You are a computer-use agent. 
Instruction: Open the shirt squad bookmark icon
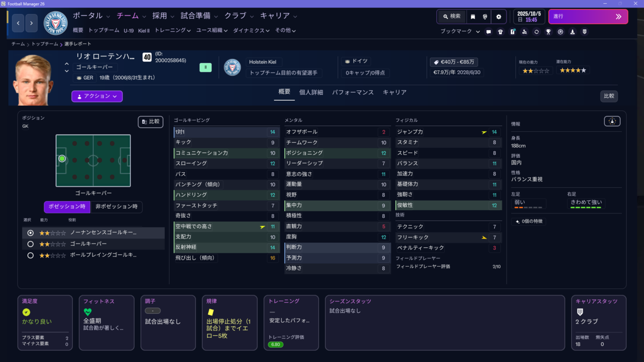[x=500, y=32]
